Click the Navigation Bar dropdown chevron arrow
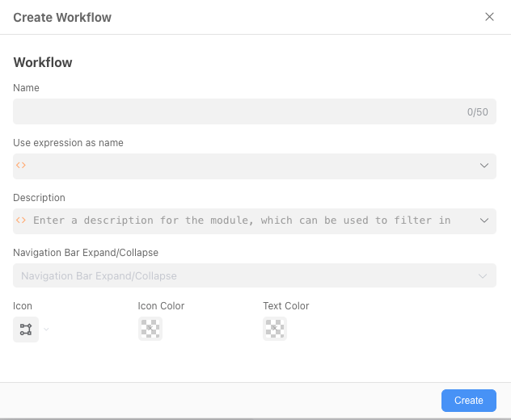Viewport: 511px width, 420px height. [484, 275]
